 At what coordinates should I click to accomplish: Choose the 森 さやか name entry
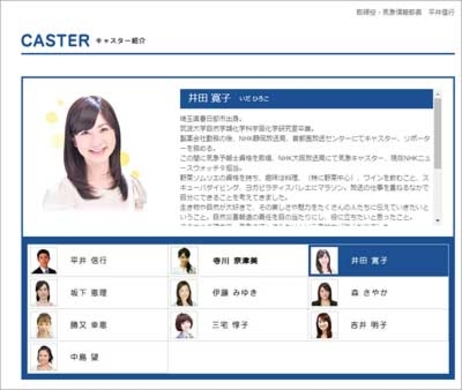click(x=369, y=293)
